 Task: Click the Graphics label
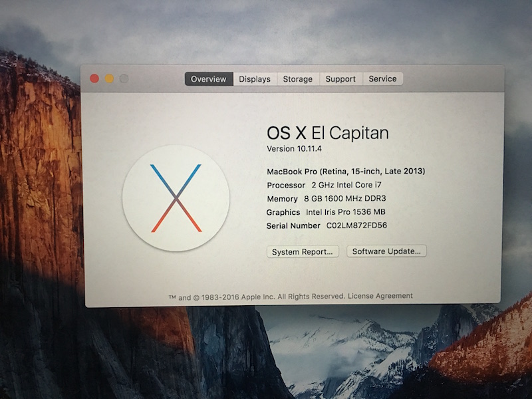(283, 212)
